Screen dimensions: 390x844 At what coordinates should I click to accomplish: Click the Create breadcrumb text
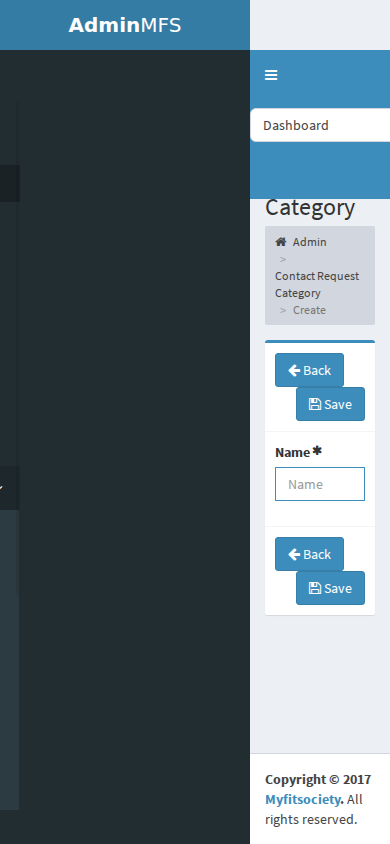tap(309, 310)
